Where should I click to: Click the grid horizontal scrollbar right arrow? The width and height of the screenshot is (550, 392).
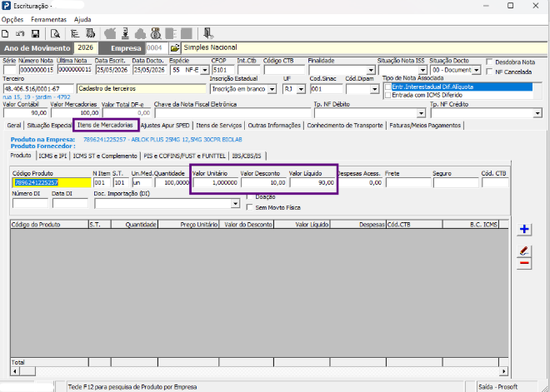coord(503,371)
